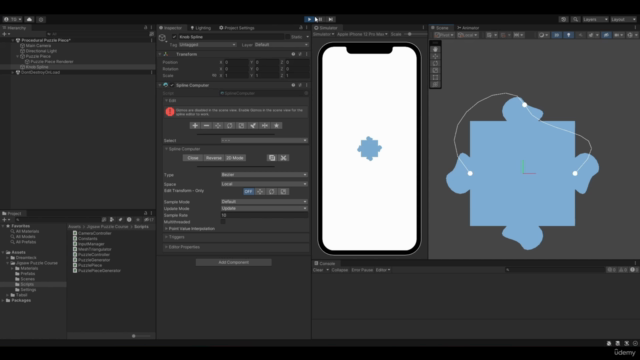This screenshot has width=640, height=360.
Task: Add a spline point with the plus tool
Action: click(195, 125)
